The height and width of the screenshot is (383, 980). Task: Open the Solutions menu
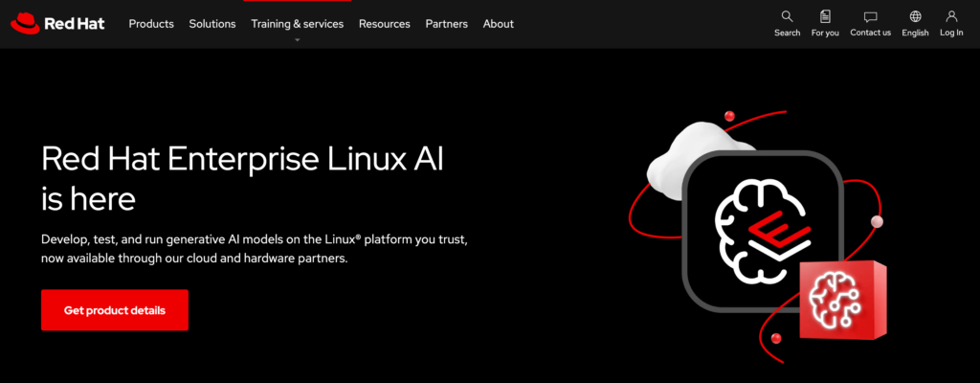pos(212,24)
